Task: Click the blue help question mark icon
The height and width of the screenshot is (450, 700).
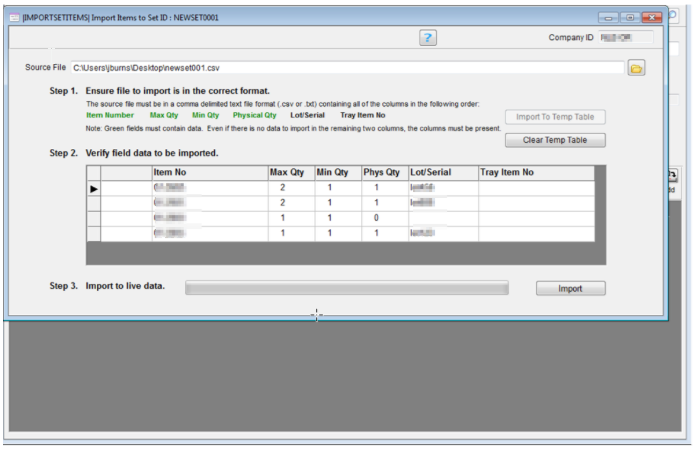Action: click(428, 37)
